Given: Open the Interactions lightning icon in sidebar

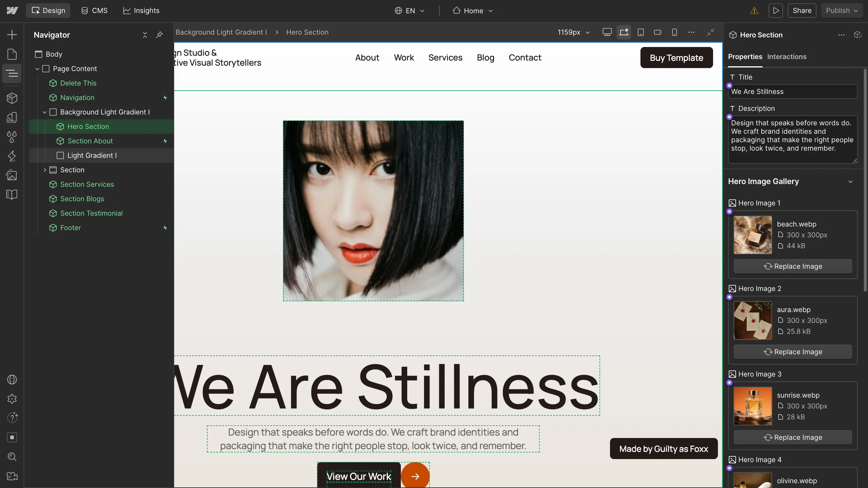Looking at the screenshot, I should 12,156.
